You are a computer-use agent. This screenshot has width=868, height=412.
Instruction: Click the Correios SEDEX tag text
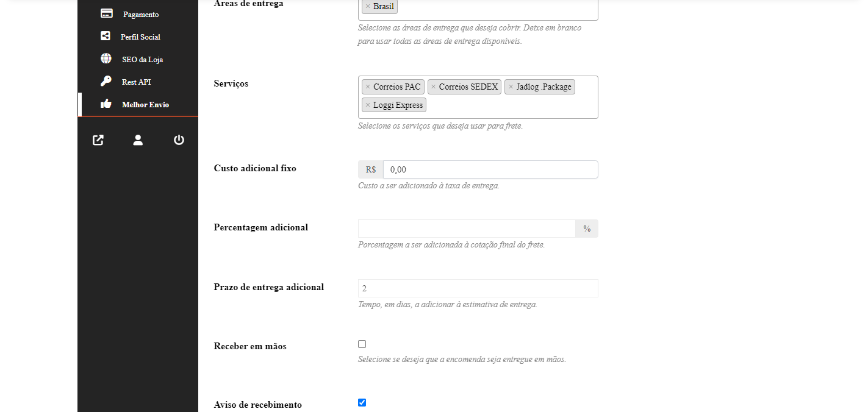pyautogui.click(x=468, y=87)
